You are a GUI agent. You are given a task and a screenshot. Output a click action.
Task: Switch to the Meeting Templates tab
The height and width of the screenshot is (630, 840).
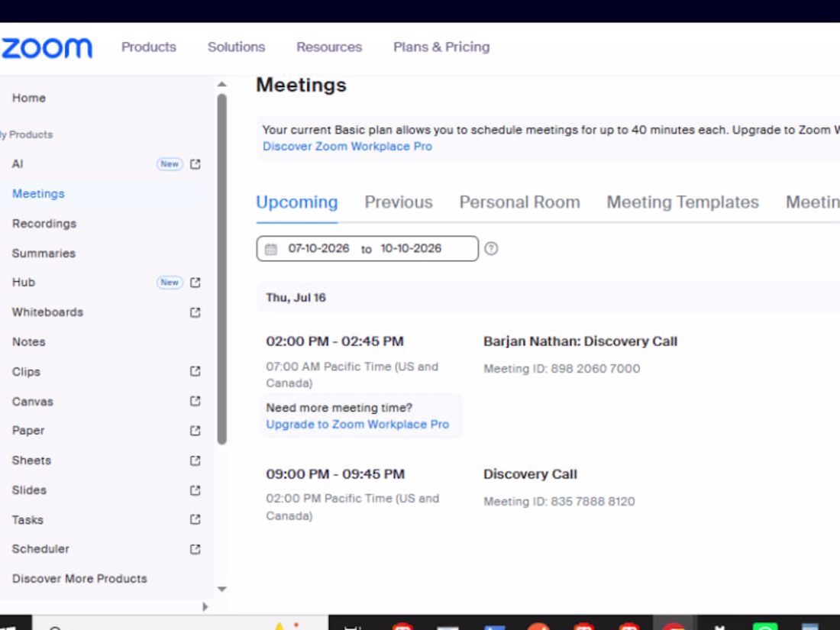pos(683,202)
